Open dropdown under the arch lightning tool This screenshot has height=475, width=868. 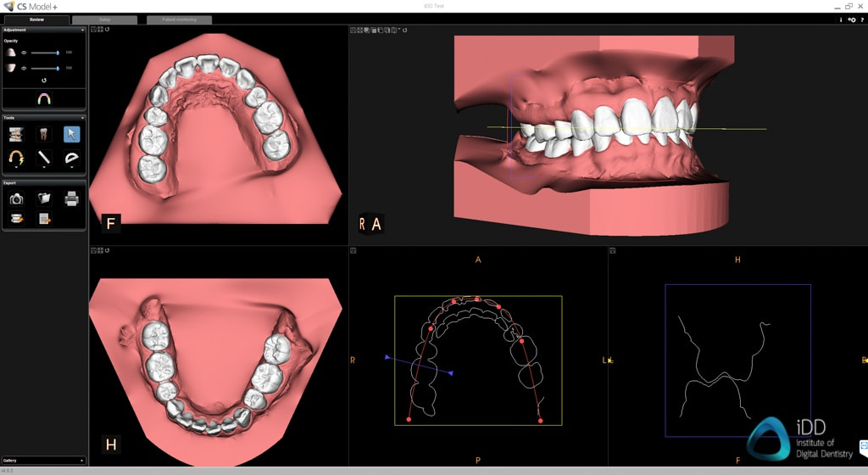pyautogui.click(x=16, y=166)
